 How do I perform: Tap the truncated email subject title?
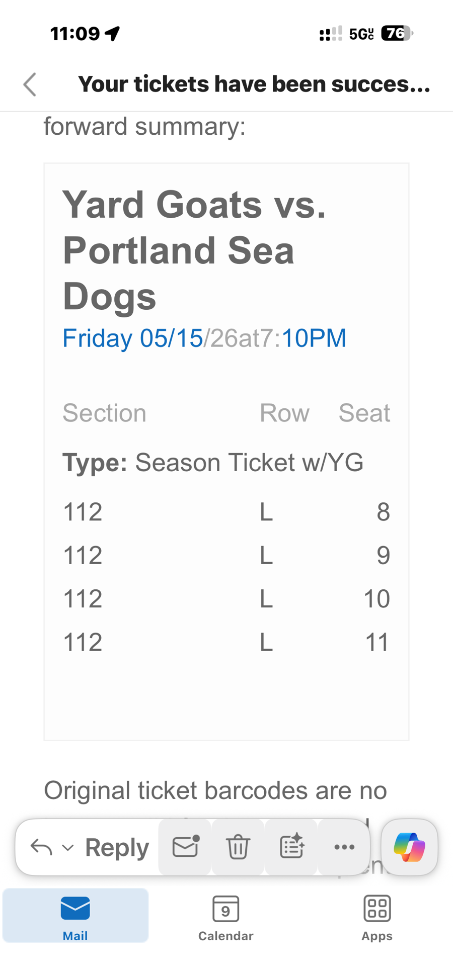pyautogui.click(x=254, y=84)
